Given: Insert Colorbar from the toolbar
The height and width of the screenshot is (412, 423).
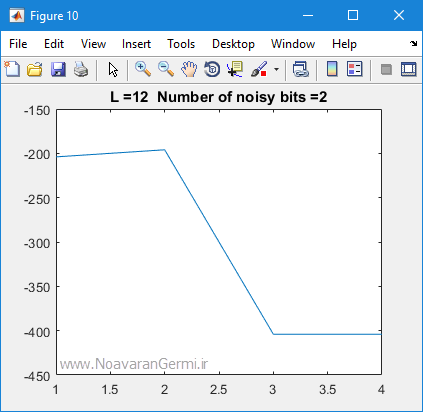Looking at the screenshot, I should coord(332,70).
